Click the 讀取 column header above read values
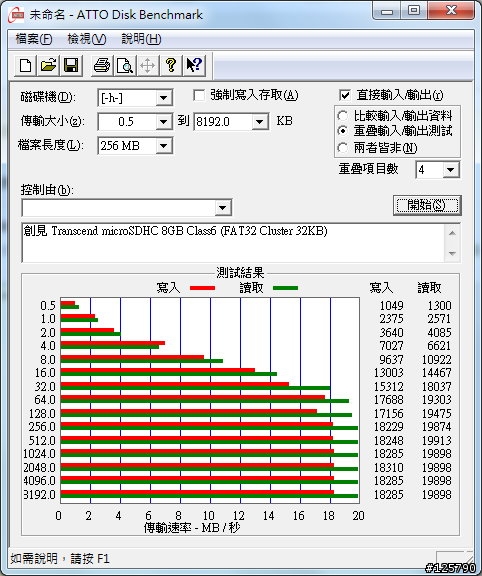The image size is (482, 576). [x=429, y=288]
